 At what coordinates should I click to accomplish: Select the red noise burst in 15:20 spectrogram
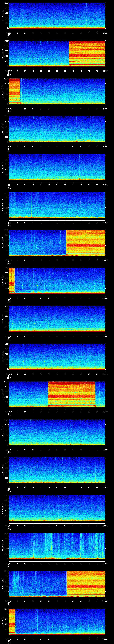click(x=86, y=243)
